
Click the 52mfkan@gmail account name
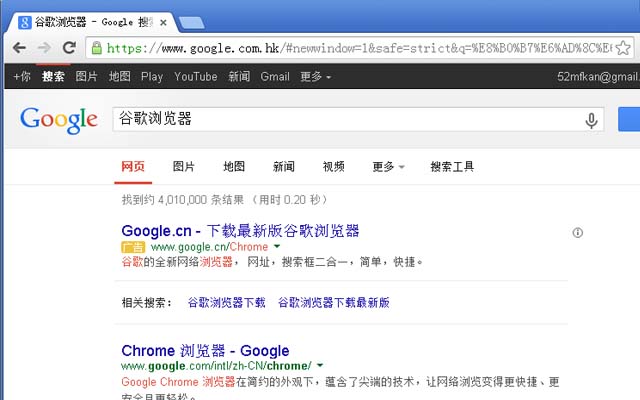(x=598, y=76)
